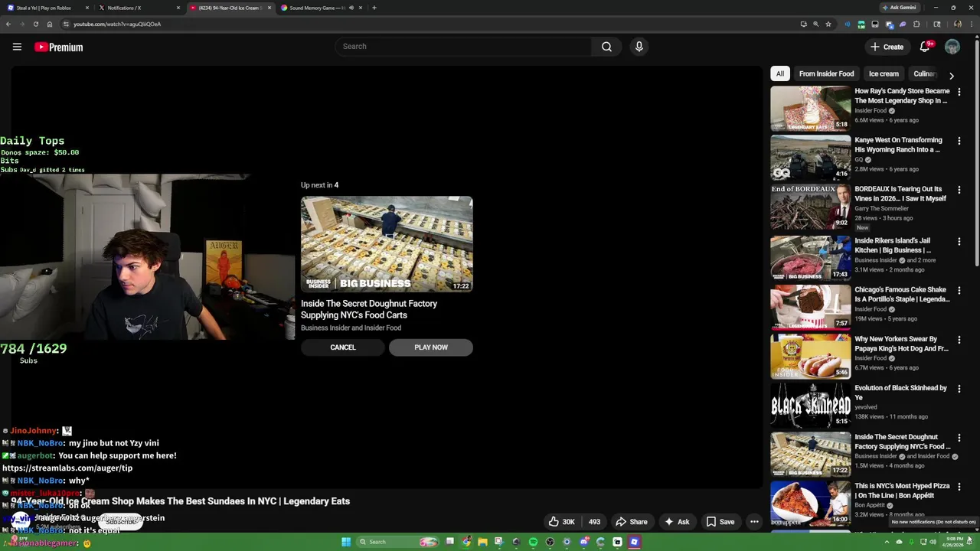Go to the YouTube Premium home logo

[x=58, y=47]
